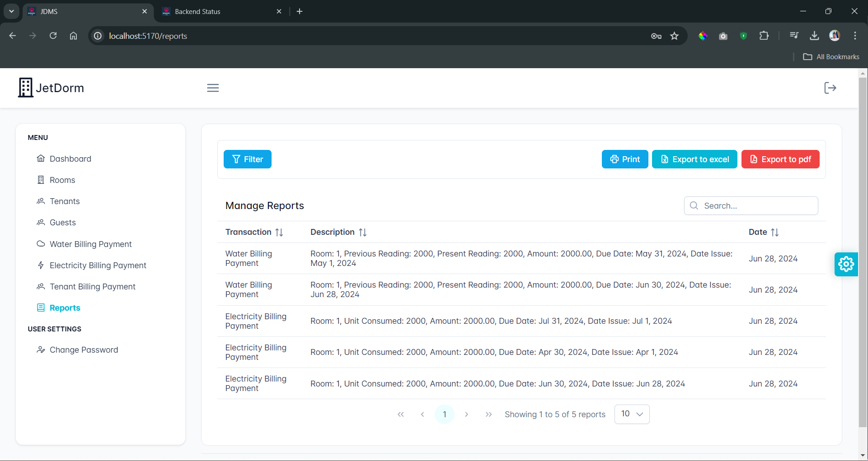Open browser extensions puzzle icon
The width and height of the screenshot is (868, 461).
[x=764, y=36]
